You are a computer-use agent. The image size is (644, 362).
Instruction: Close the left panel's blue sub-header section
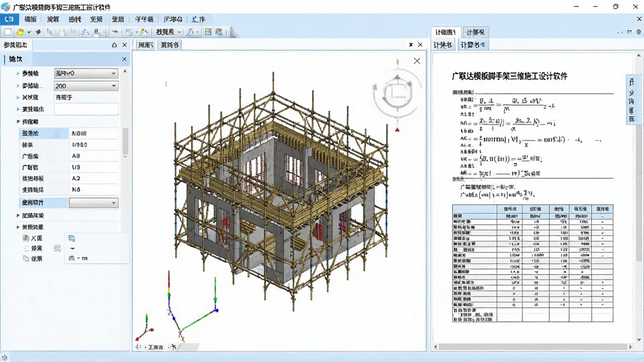tap(124, 59)
